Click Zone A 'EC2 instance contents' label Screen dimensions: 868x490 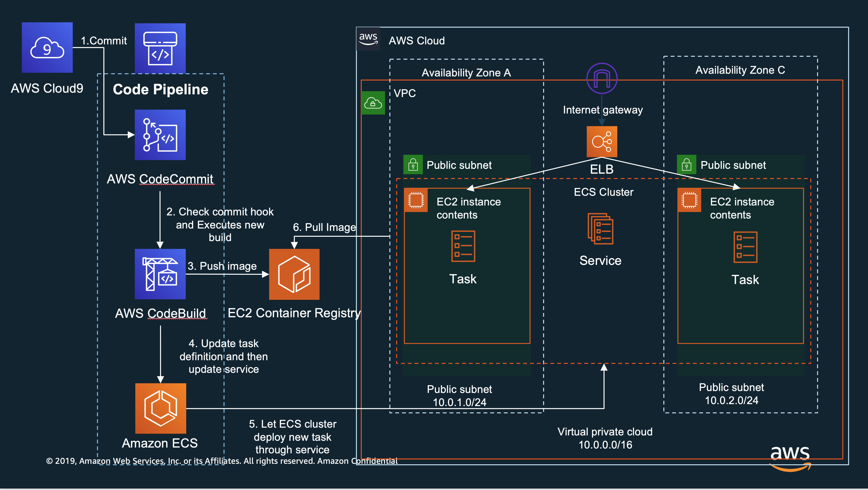[469, 208]
